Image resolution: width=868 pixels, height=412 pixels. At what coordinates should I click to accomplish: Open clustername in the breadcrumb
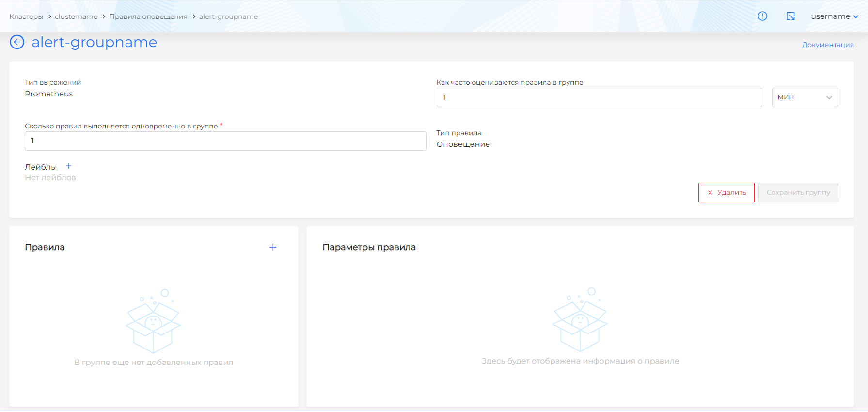pyautogui.click(x=76, y=16)
